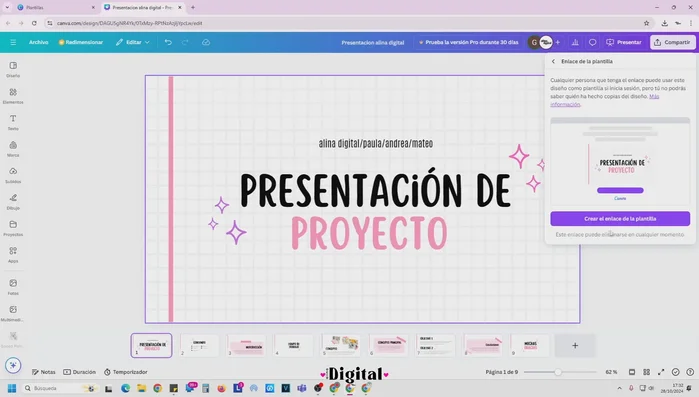Select the Presentacion alina digital browser tab
The width and height of the screenshot is (699, 397).
[143, 8]
